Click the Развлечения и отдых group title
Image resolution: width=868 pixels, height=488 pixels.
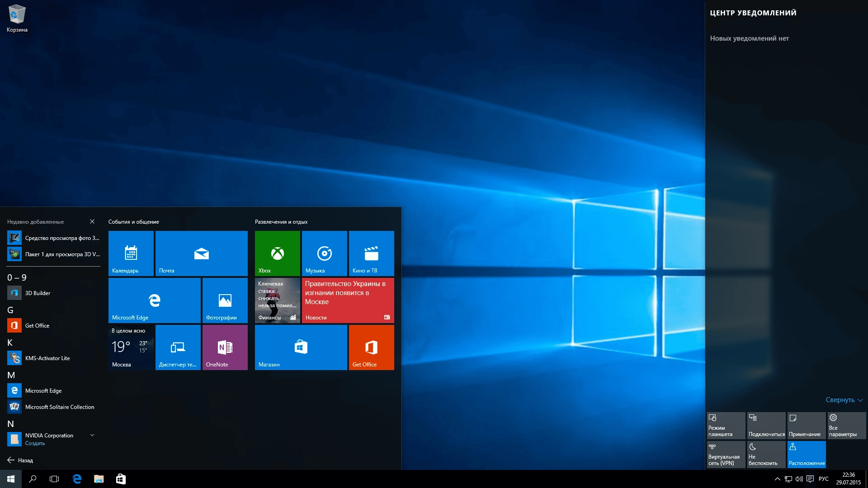(281, 222)
